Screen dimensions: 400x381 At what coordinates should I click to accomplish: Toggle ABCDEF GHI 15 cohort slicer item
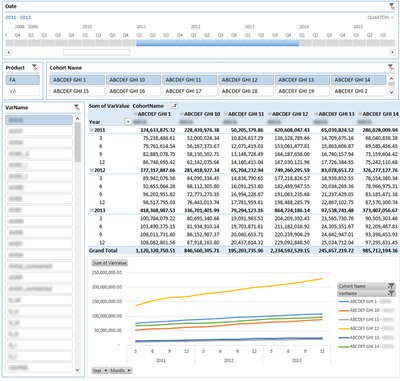coord(77,91)
